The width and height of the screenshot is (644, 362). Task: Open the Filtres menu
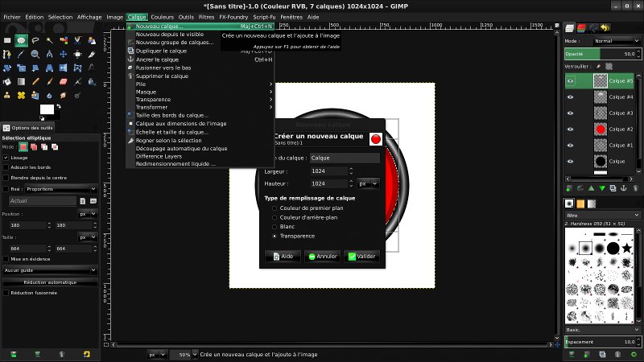pos(206,17)
